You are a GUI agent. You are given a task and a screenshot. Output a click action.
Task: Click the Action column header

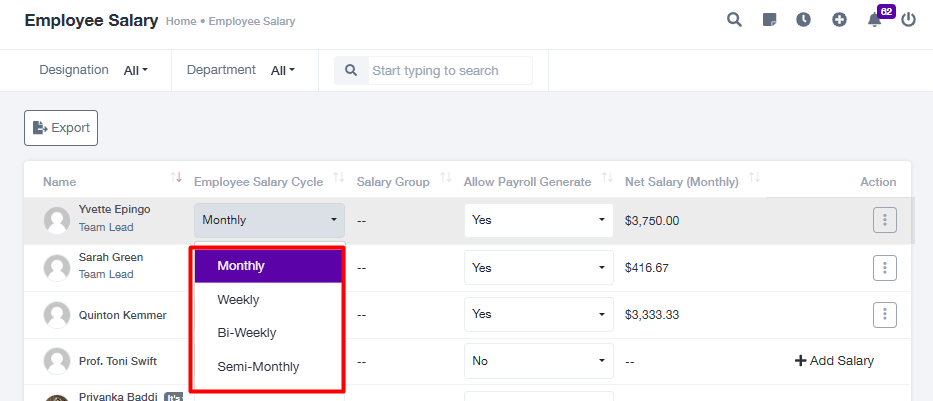pyautogui.click(x=878, y=182)
